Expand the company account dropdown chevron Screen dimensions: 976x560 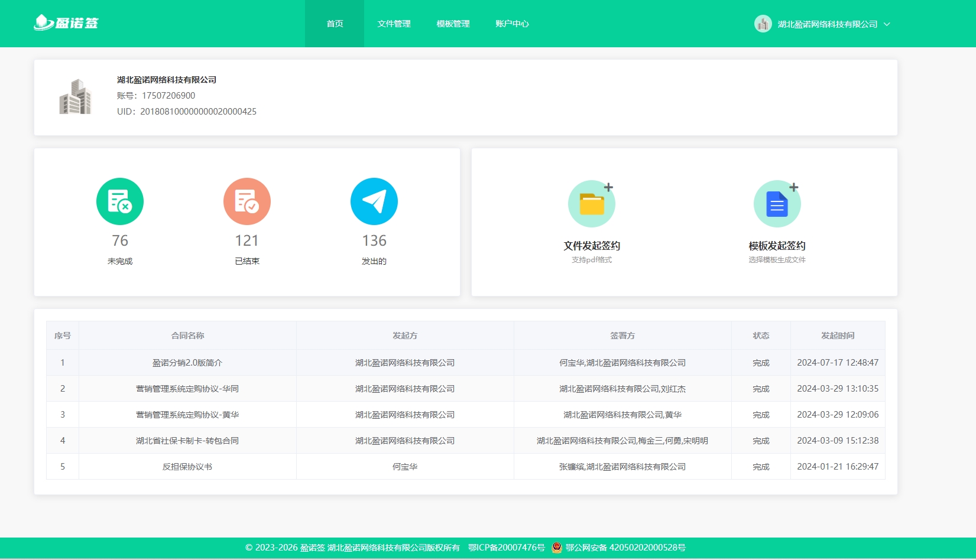point(886,24)
